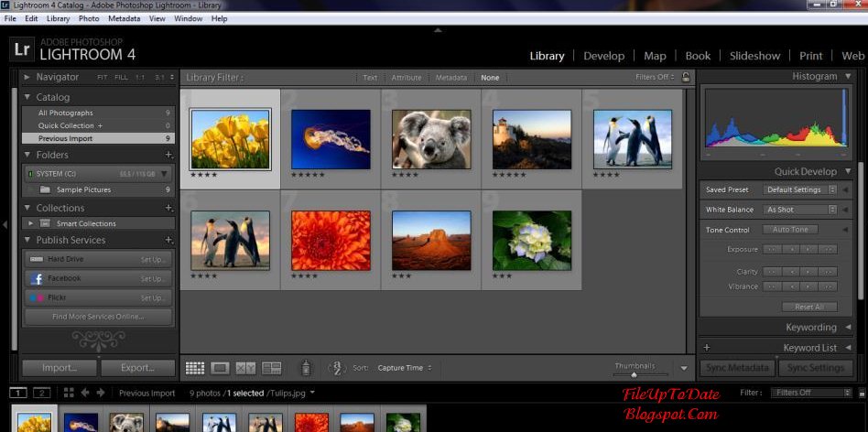This screenshot has height=432, width=868.
Task: Open Survey view in the toolbar
Action: pyautogui.click(x=271, y=368)
